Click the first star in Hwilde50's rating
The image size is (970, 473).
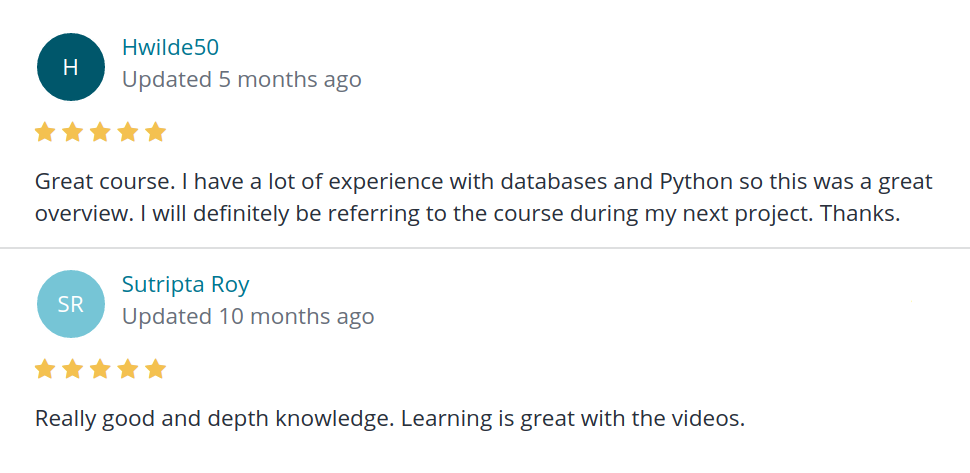pyautogui.click(x=45, y=132)
